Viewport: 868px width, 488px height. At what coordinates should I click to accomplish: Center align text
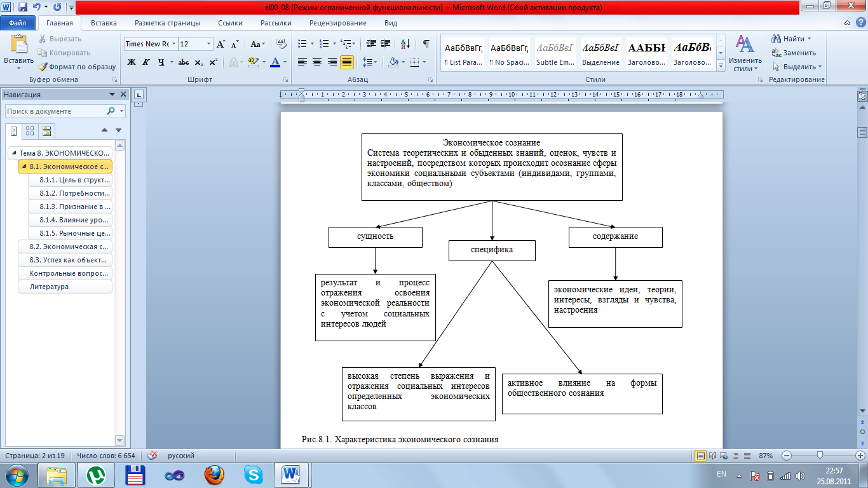click(317, 62)
